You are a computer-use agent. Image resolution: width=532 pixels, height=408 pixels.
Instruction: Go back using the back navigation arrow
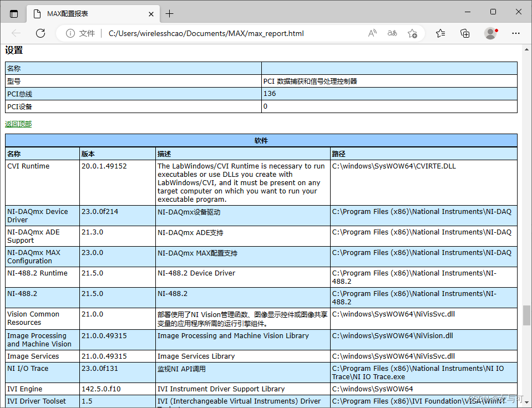16,33
